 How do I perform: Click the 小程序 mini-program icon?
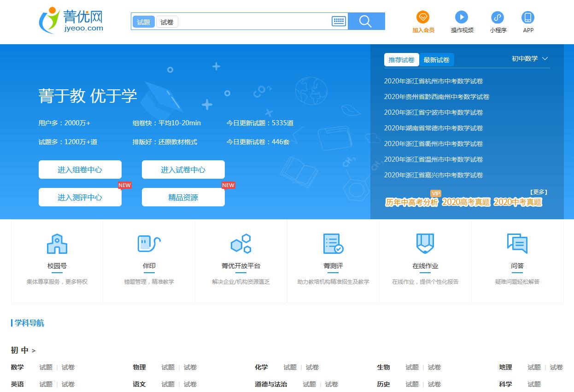pos(498,18)
